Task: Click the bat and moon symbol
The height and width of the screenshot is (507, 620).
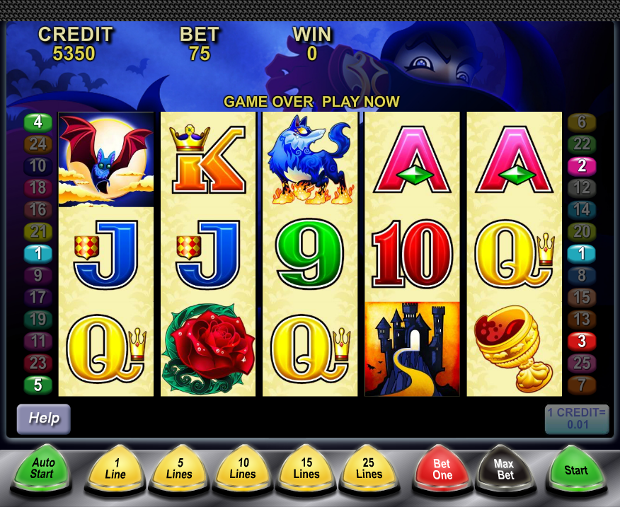Action: pyautogui.click(x=106, y=159)
